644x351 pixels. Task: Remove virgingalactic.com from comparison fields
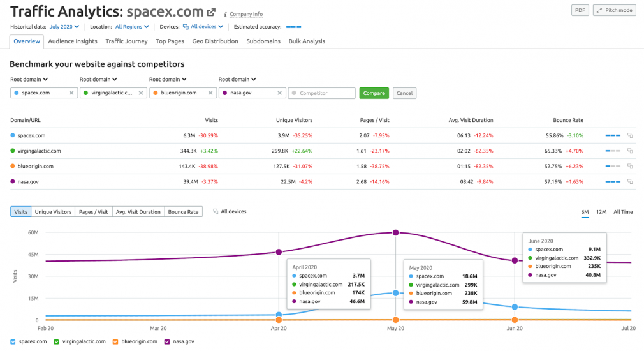click(141, 93)
